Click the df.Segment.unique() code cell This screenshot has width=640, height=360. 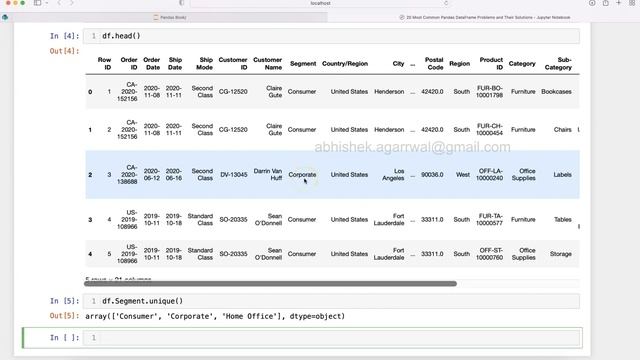click(x=331, y=301)
